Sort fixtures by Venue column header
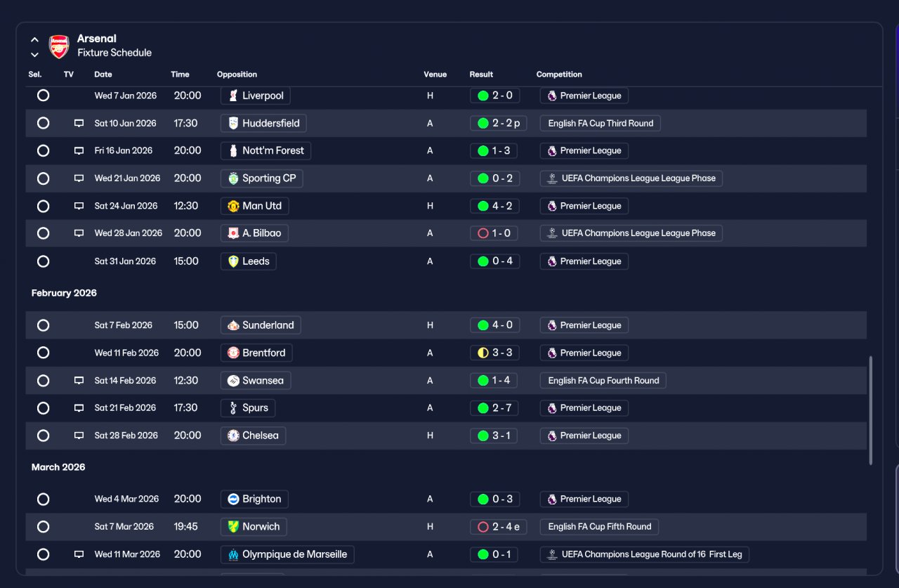 [x=435, y=74]
